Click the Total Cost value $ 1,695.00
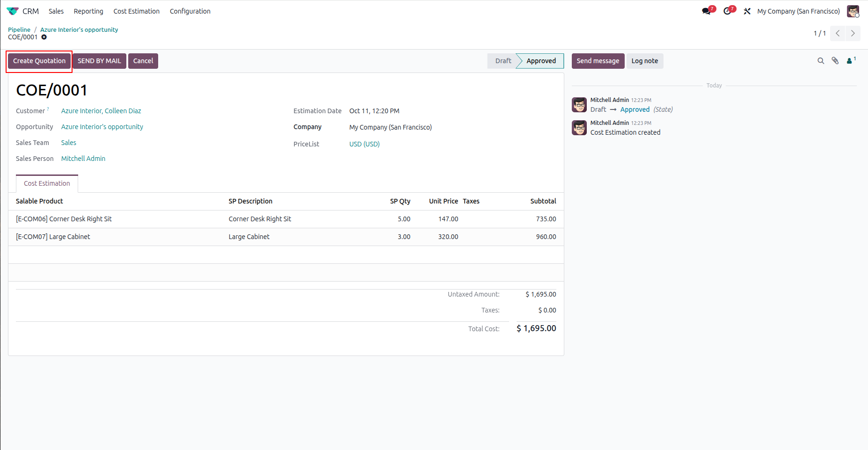868x450 pixels. click(536, 328)
